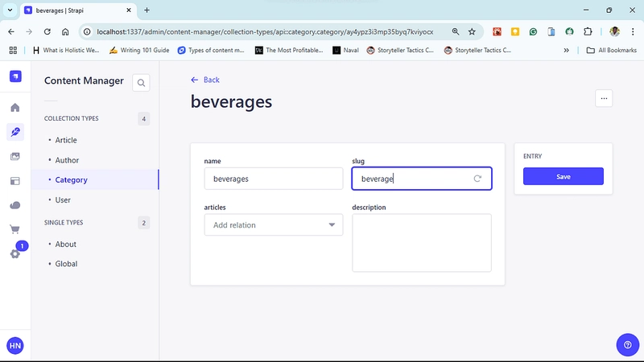The width and height of the screenshot is (644, 362).
Task: Click the browser home icon
Action: coord(65,31)
